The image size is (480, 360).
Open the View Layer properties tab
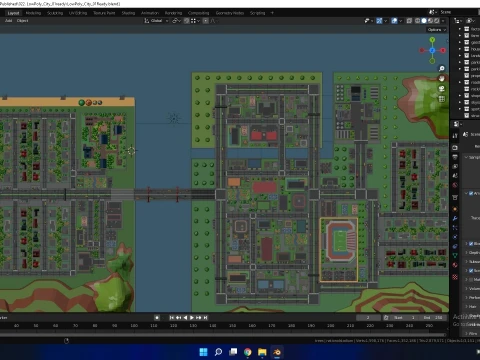click(x=455, y=166)
